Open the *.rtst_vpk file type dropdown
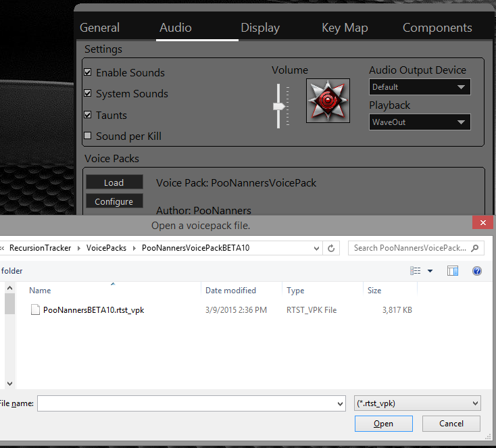This screenshot has height=448, width=496. [417, 403]
